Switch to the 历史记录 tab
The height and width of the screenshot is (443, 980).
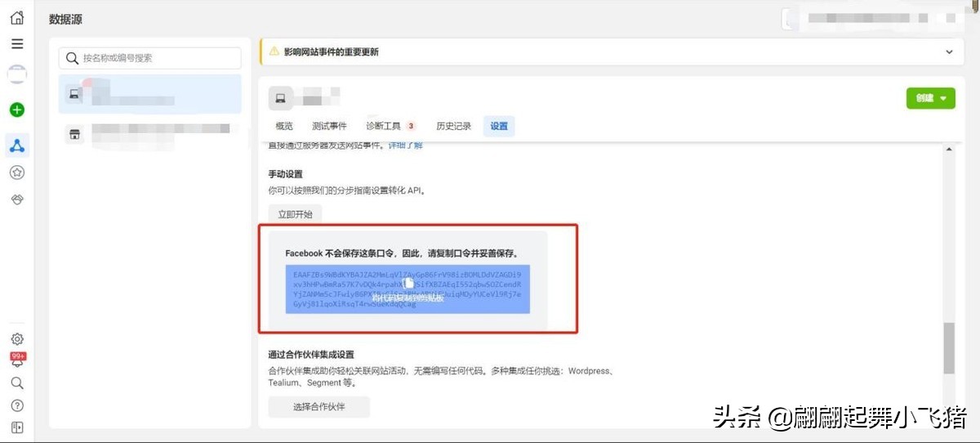click(453, 126)
